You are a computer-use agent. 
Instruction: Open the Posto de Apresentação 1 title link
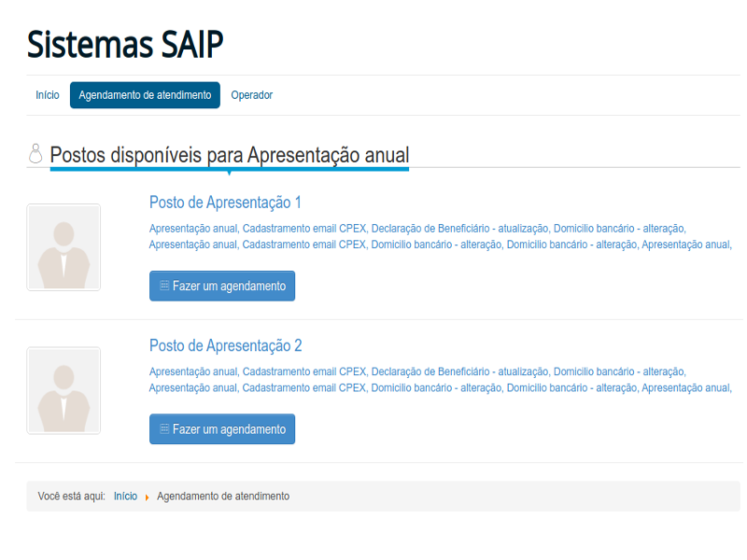point(225,203)
